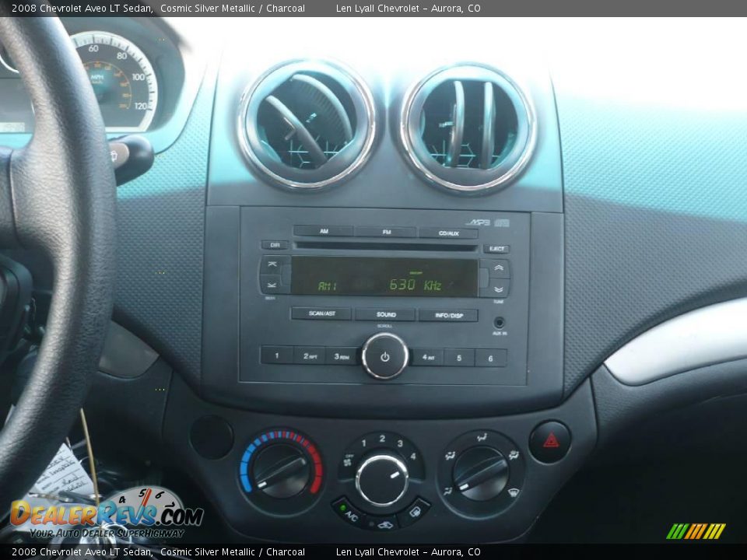Tap fan speed number 2
This screenshot has width=747, height=560.
coord(382,438)
